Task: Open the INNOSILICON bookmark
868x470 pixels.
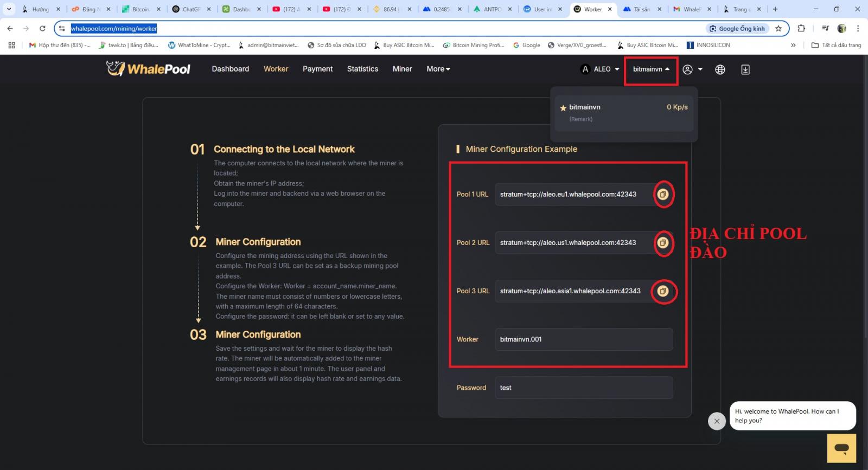Action: coord(709,45)
